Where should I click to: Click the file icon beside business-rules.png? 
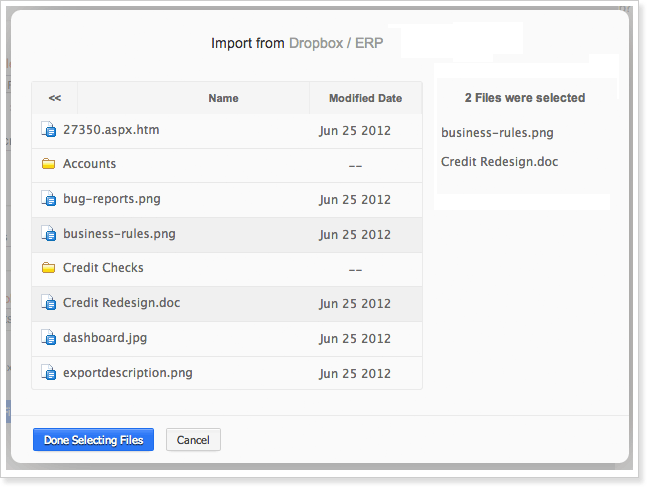(x=49, y=233)
